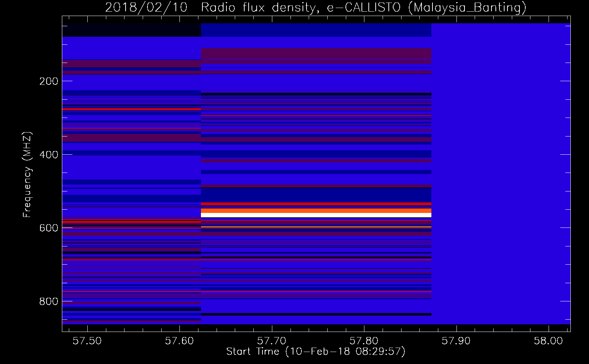This screenshot has width=589, height=364.
Task: Click the 400 frequency tick label
Action: coord(49,155)
